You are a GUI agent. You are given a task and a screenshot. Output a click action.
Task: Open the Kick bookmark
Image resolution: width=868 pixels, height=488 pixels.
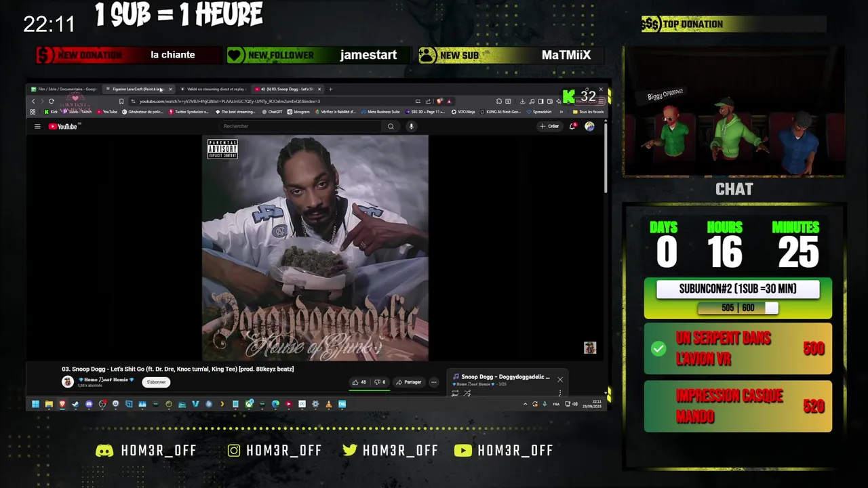coord(51,112)
